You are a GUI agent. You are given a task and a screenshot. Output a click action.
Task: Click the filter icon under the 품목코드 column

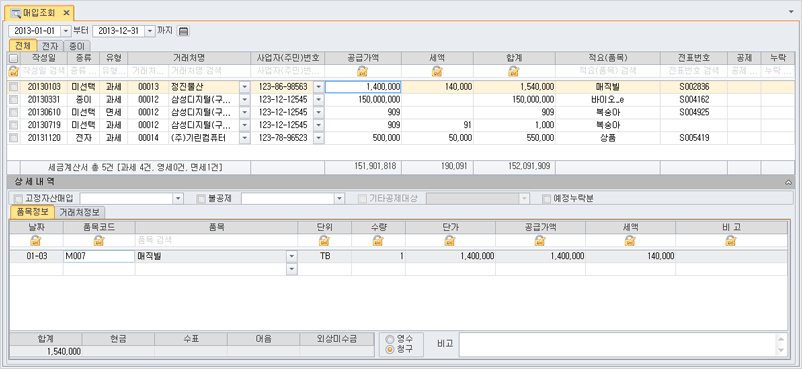[x=99, y=240]
